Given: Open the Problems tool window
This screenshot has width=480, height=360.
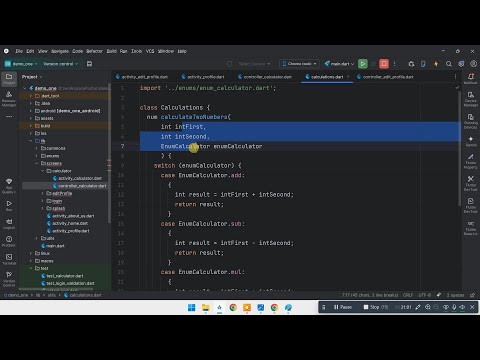Looking at the screenshot, I should pyautogui.click(x=9, y=241).
